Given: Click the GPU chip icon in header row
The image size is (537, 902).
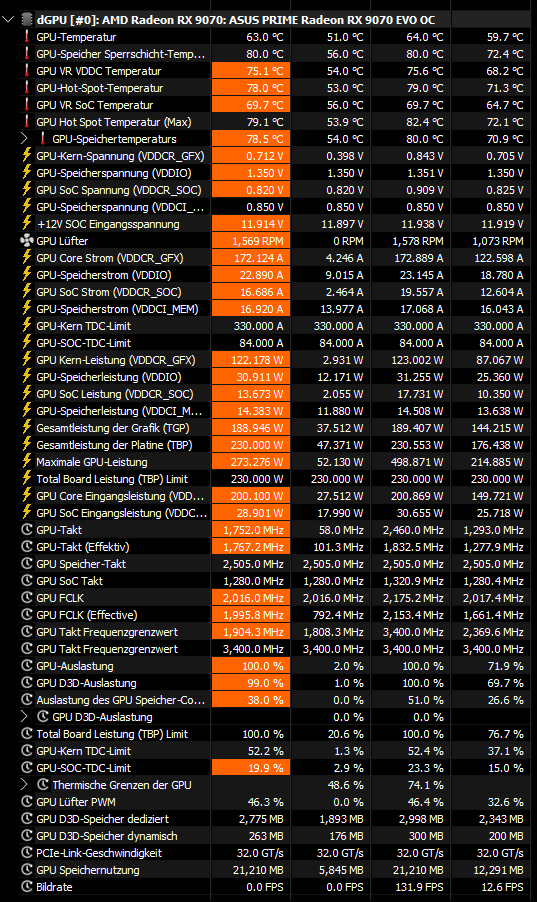Looking at the screenshot, I should click(x=26, y=20).
